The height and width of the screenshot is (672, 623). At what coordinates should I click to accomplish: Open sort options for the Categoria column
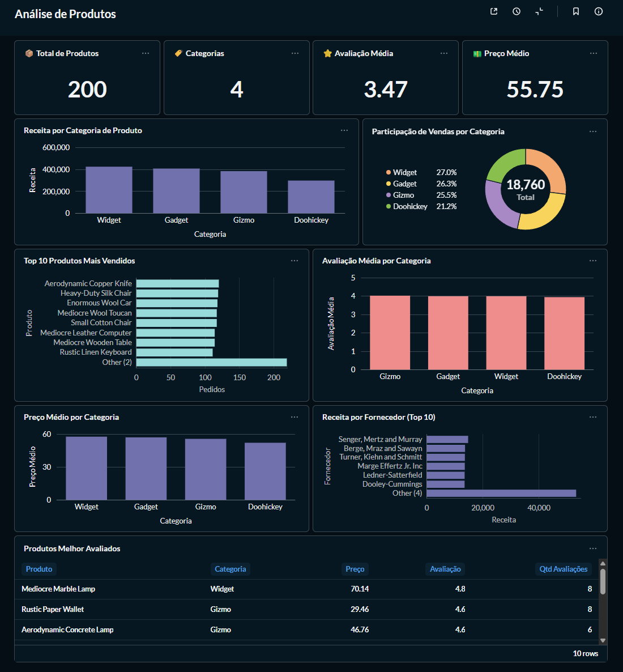click(x=231, y=569)
